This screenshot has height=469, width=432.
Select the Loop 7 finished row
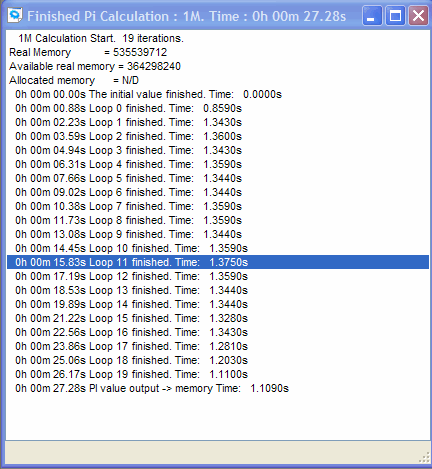(218, 206)
